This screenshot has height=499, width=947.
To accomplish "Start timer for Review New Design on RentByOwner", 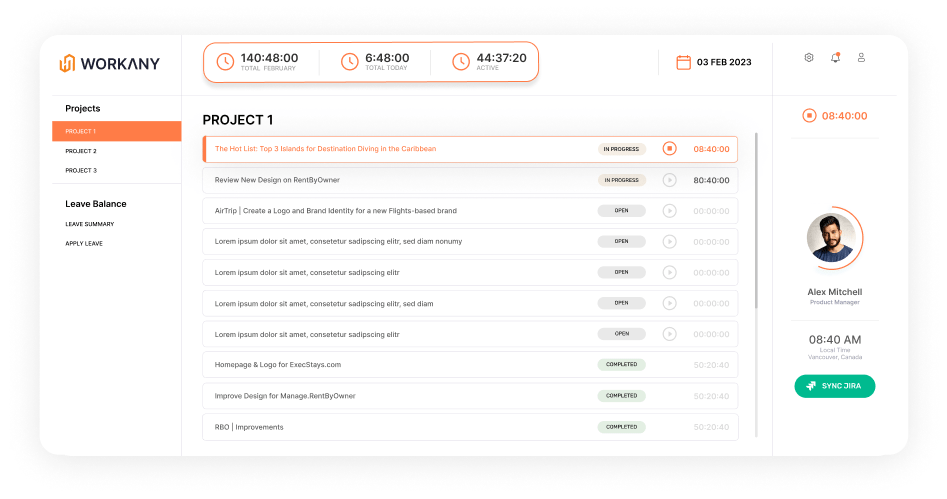I will pos(669,180).
